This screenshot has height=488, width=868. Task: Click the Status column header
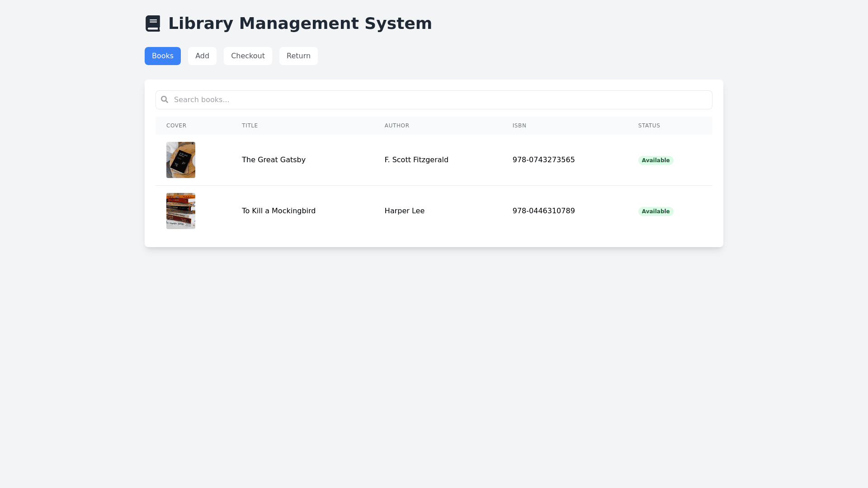(x=649, y=126)
